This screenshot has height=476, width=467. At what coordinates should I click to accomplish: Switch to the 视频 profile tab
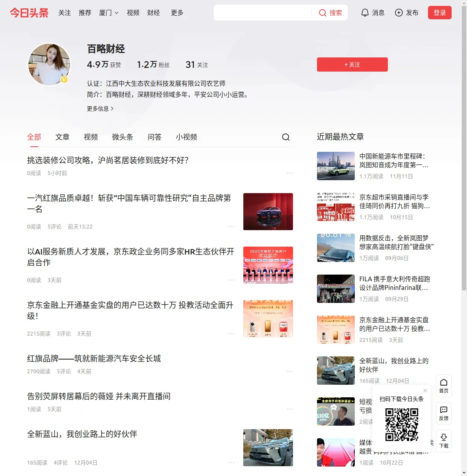[x=91, y=137]
